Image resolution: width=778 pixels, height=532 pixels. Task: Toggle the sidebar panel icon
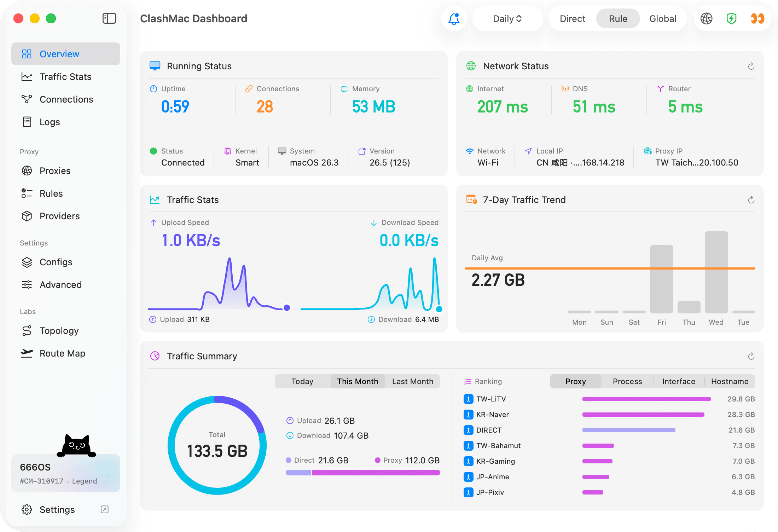(109, 18)
